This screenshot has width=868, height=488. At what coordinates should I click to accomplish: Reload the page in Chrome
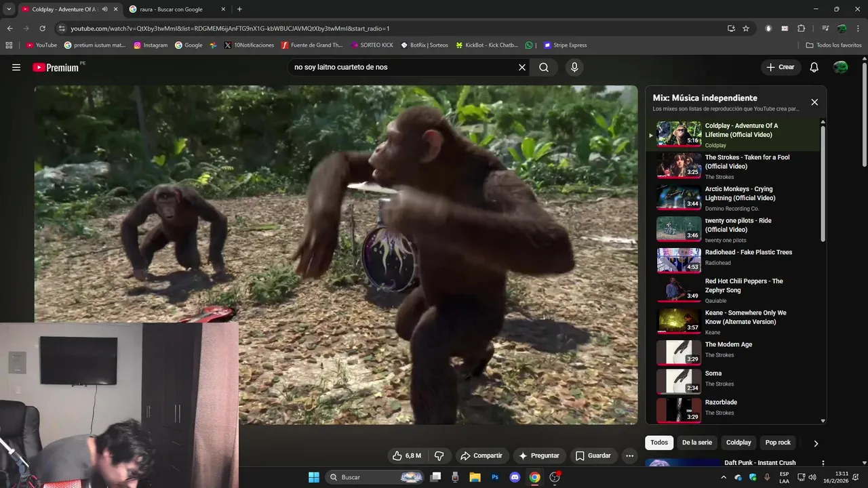coord(42,28)
